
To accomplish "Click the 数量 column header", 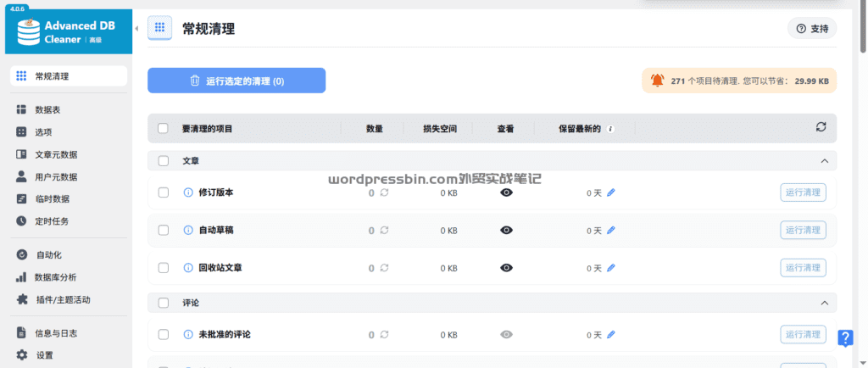I will pos(375,129).
